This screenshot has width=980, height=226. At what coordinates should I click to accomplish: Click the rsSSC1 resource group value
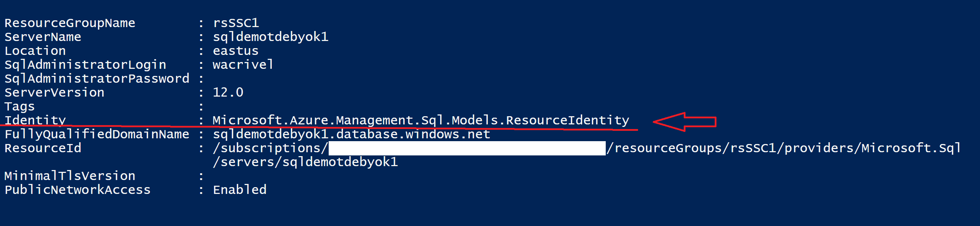236,23
